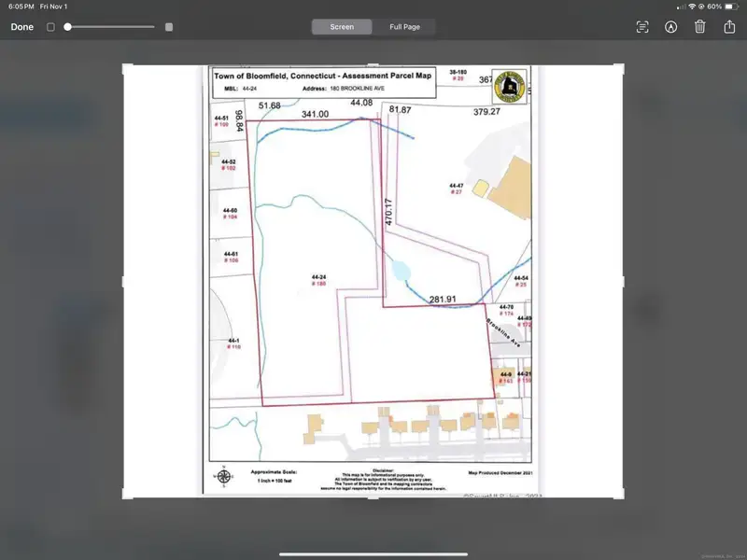Tap the Wi-Fi icon in status bar
The width and height of the screenshot is (747, 560).
pos(691,7)
